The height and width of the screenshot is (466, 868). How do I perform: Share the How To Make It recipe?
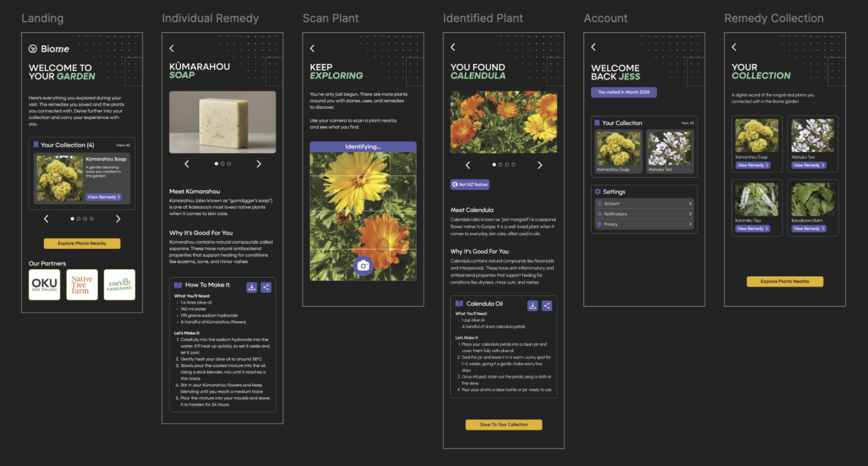click(266, 287)
